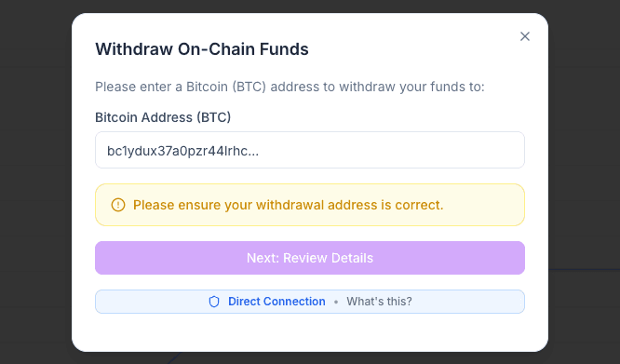Click Next: Review Details button
Image resolution: width=620 pixels, height=364 pixels.
pos(310,258)
